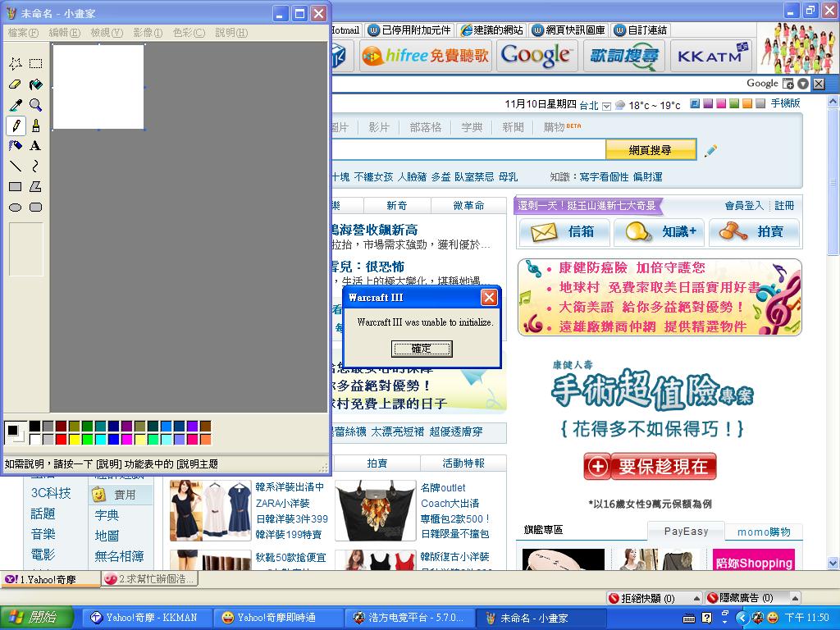
Task: Click the red 要保趁現在 button
Action: coord(650,467)
